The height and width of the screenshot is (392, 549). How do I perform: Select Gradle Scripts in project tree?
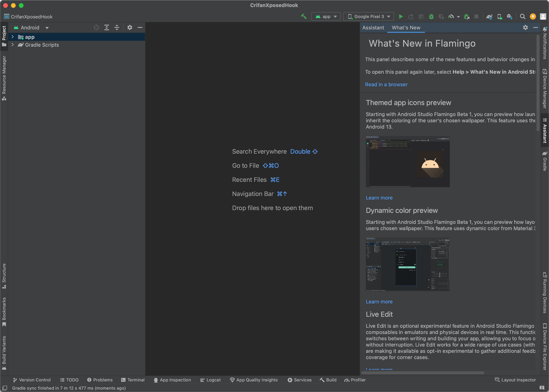pos(42,45)
